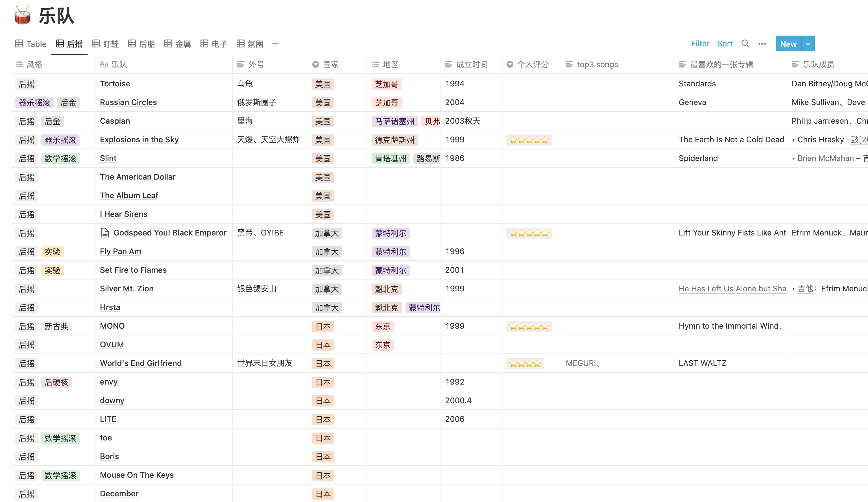The width and height of the screenshot is (868, 502).
Task: Click the 个人评分 column header icon
Action: tap(510, 64)
